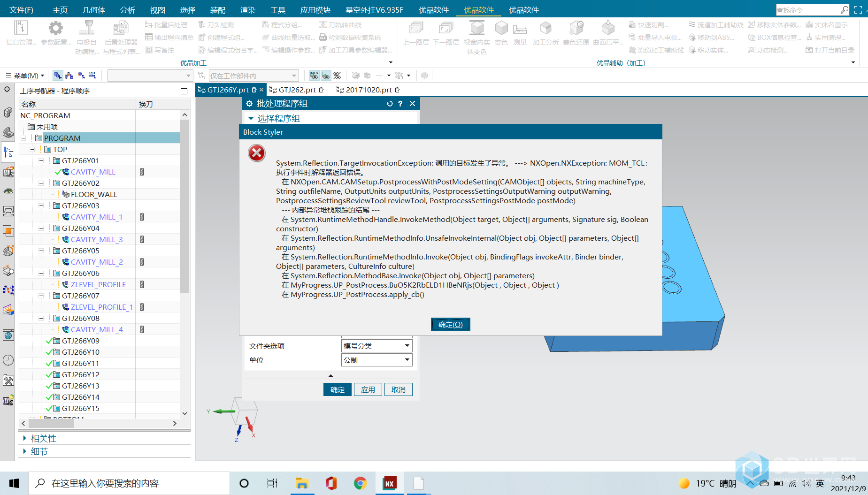Toggle the Program Order View button
868x495 pixels.
tap(58, 76)
